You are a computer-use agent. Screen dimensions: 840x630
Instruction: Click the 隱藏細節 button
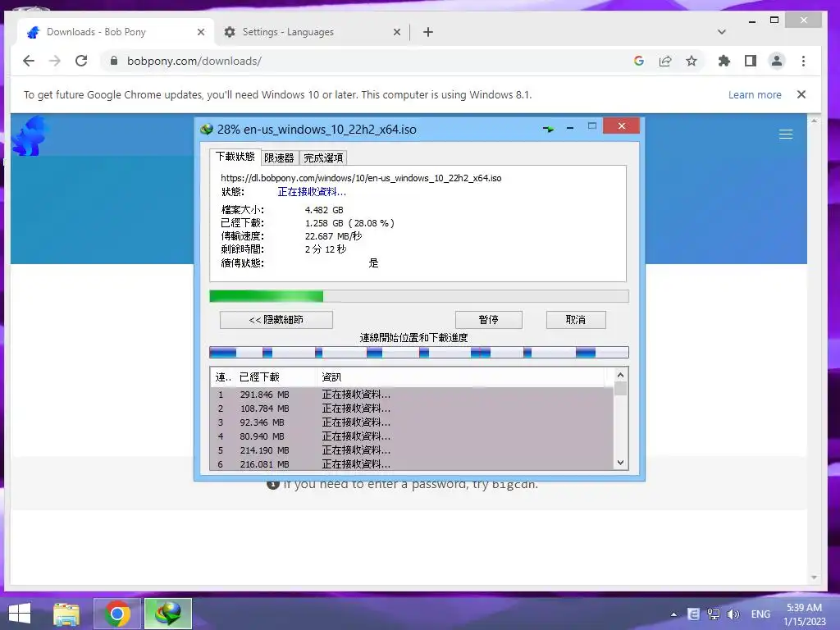click(x=276, y=320)
